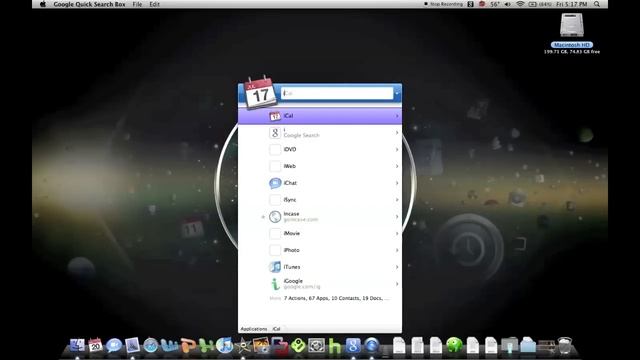Click inside the quick search text field
The image size is (640, 360).
click(337, 93)
